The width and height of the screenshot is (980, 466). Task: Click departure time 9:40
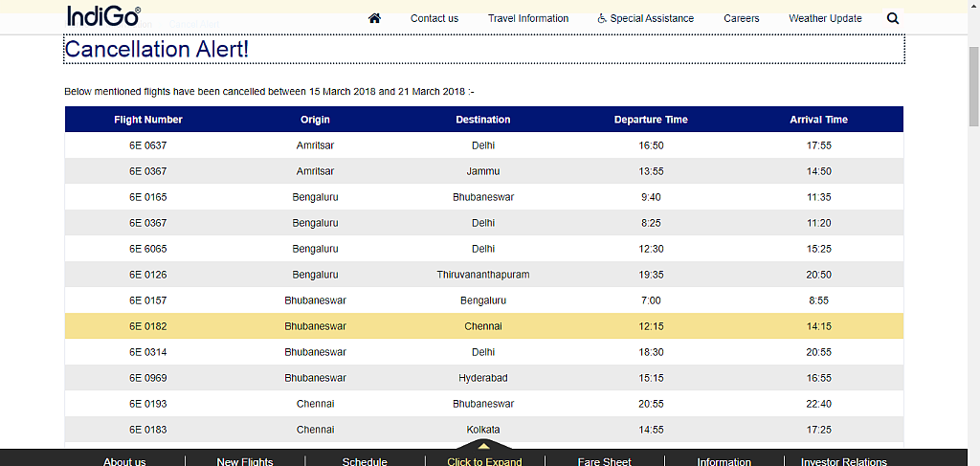651,197
